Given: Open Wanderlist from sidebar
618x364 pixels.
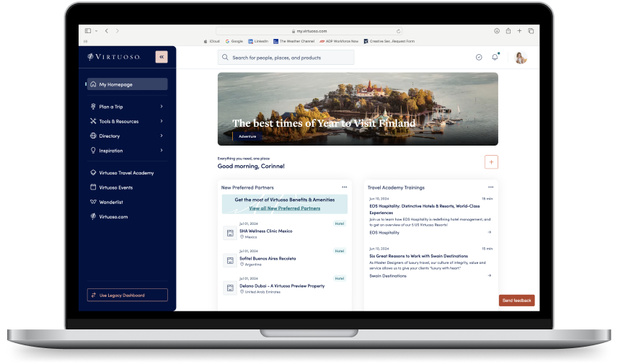Looking at the screenshot, I should coord(111,202).
